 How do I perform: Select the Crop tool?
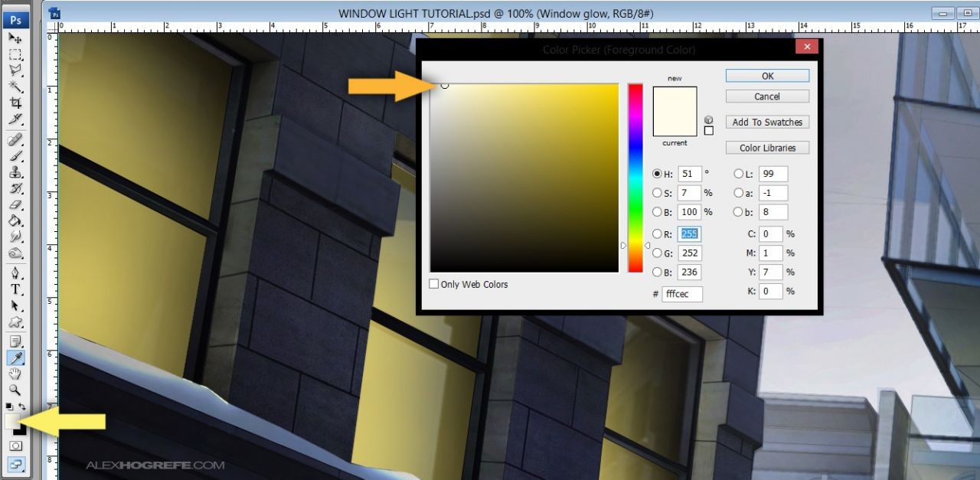[15, 103]
